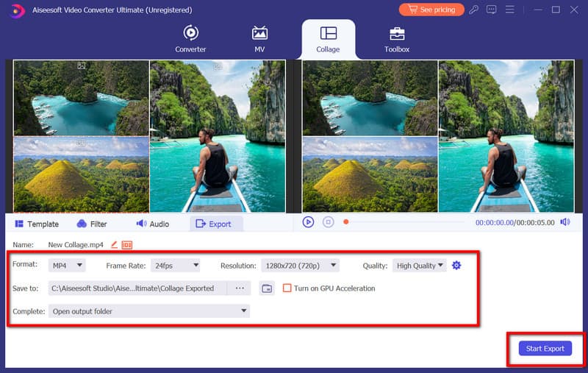This screenshot has height=373, width=588.
Task: Switch to the Filter tab
Action: point(92,224)
